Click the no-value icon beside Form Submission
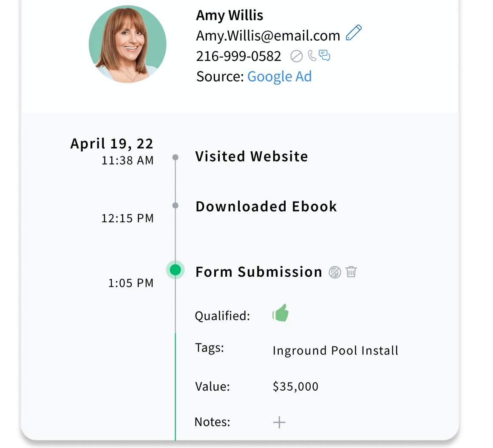 [335, 272]
